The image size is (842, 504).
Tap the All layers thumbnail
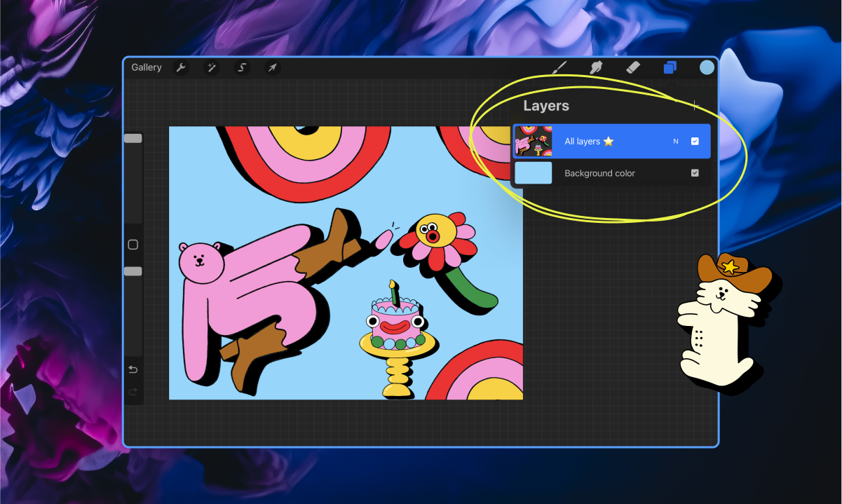click(x=534, y=141)
